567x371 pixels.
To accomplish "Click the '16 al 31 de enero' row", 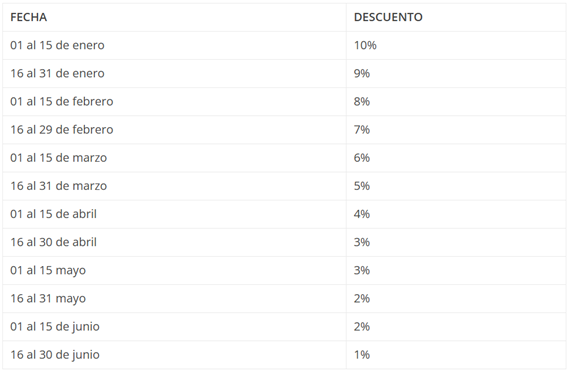I will tap(284, 73).
